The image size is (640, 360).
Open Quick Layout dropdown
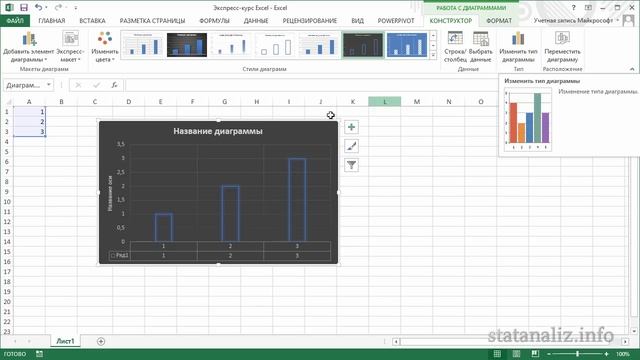coord(71,47)
